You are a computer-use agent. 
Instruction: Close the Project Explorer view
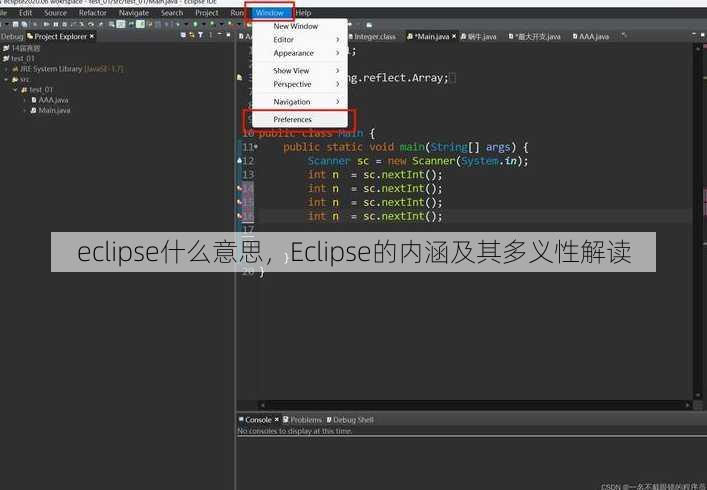92,36
